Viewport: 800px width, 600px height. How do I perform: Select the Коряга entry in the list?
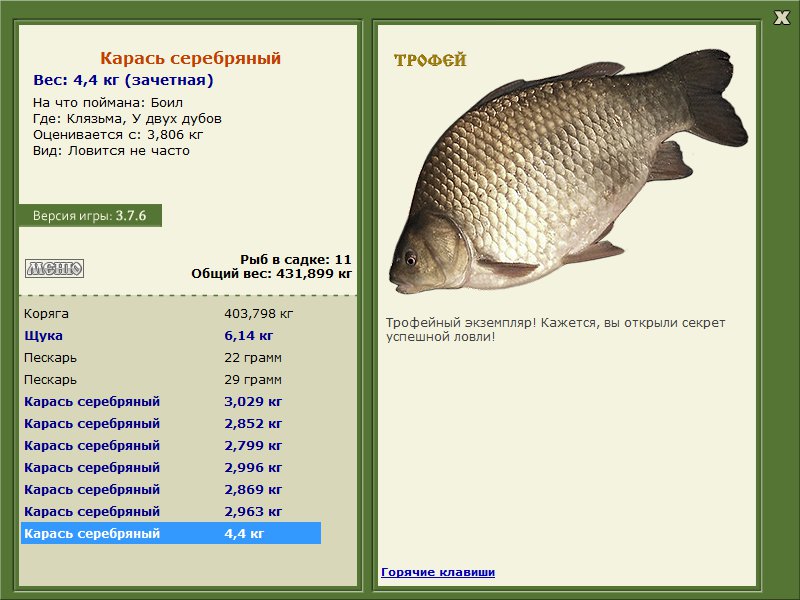171,314
